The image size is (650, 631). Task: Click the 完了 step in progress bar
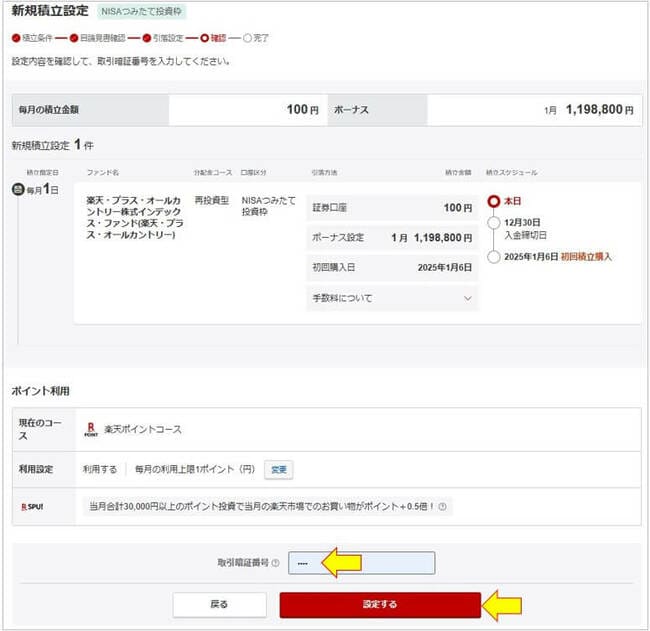click(x=256, y=38)
